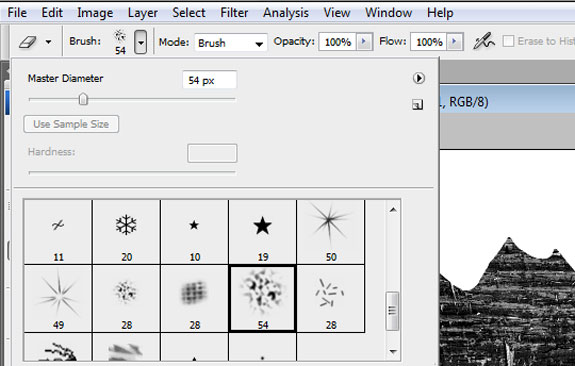Click the Hardness slider track
This screenshot has height=366, width=575.
(x=132, y=172)
